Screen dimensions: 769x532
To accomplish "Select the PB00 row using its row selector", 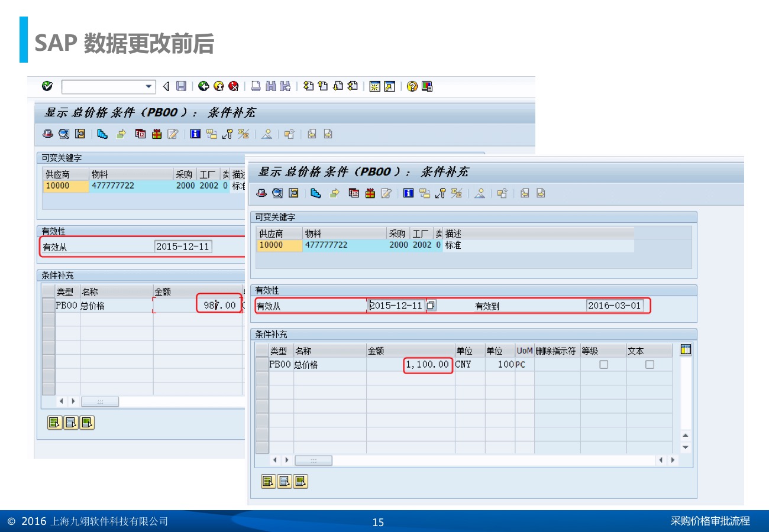I will tap(262, 365).
